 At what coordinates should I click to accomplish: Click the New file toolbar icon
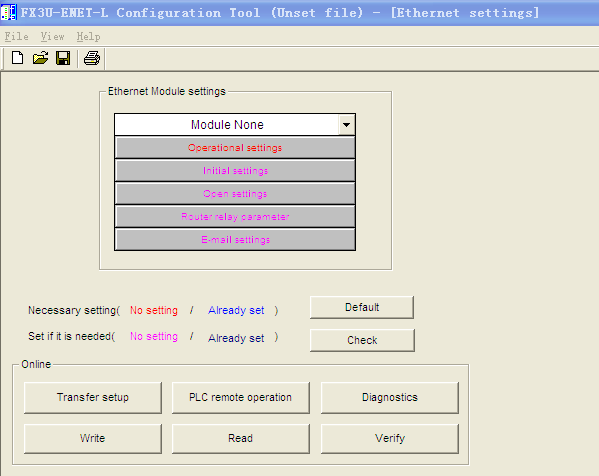click(x=17, y=58)
